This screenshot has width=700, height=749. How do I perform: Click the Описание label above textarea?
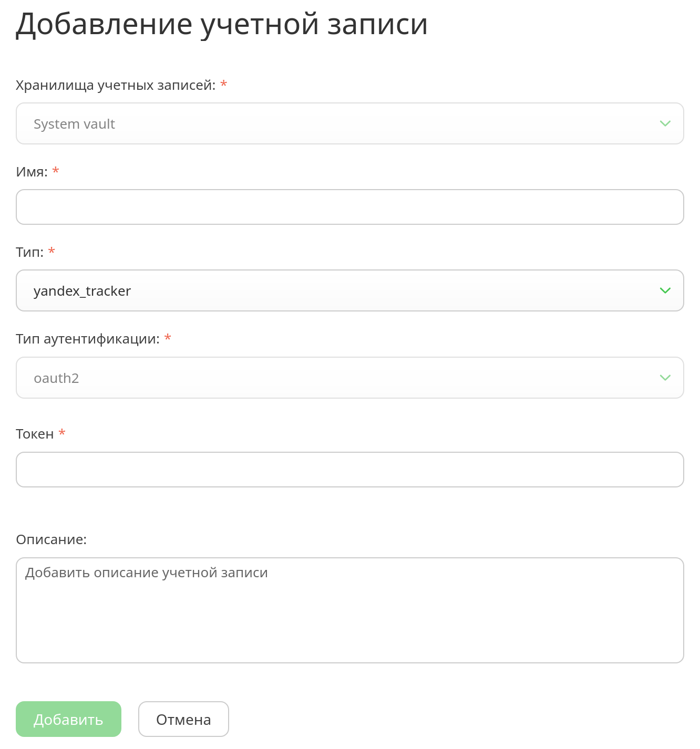pos(51,539)
